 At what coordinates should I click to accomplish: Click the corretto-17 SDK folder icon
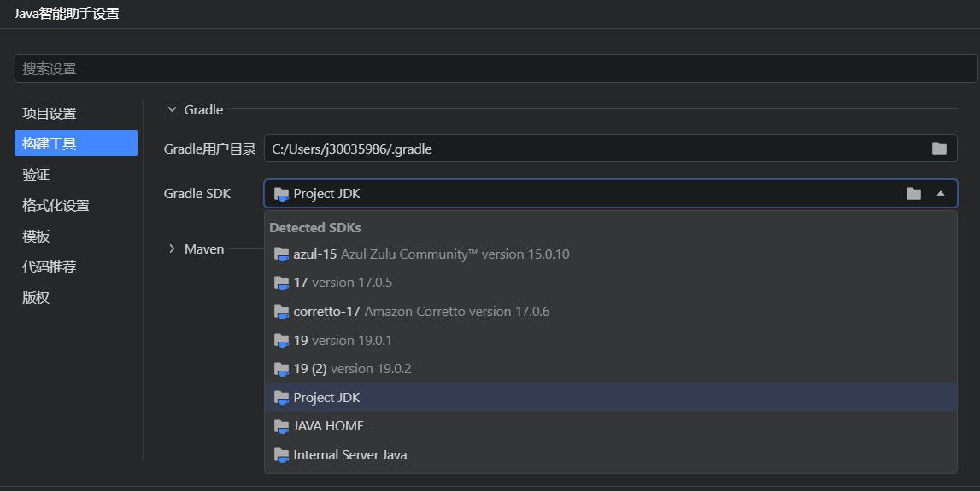[281, 312]
